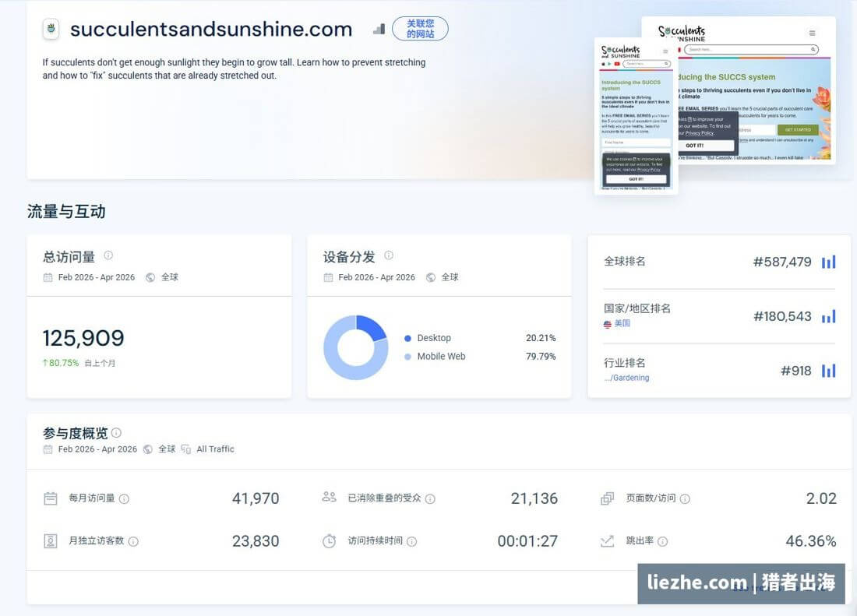Click the country rank value #180,543

click(x=782, y=316)
